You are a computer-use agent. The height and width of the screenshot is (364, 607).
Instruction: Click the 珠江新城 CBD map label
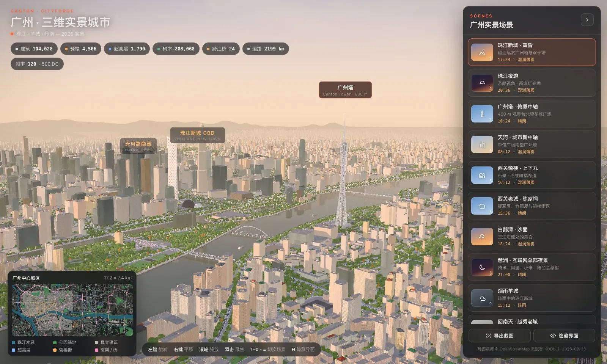tap(197, 135)
